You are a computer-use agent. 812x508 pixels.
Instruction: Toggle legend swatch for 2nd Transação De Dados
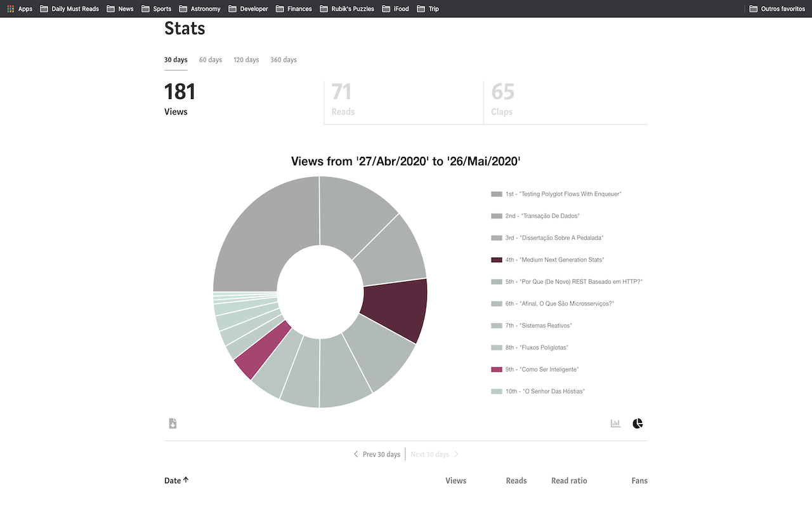[x=497, y=216]
